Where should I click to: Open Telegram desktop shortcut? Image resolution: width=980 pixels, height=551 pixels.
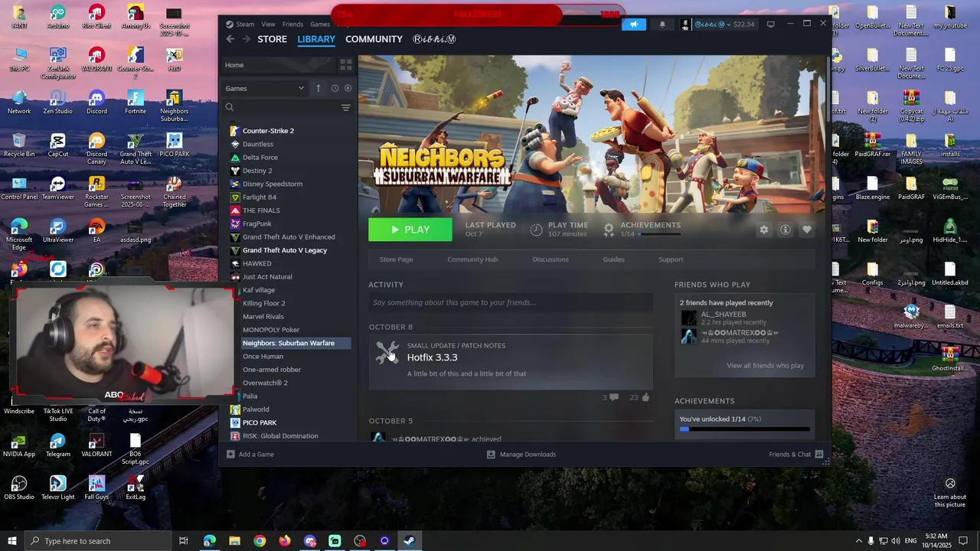pyautogui.click(x=57, y=445)
